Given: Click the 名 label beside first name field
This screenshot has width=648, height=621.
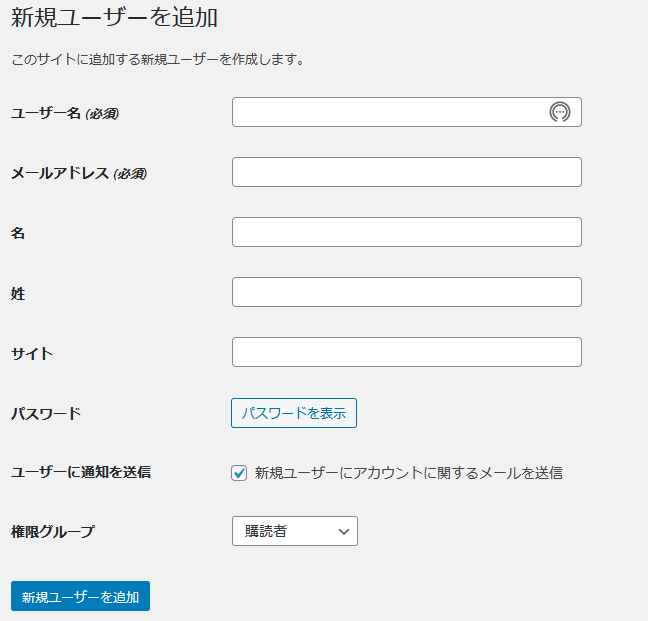Looking at the screenshot, I should coord(18,233).
